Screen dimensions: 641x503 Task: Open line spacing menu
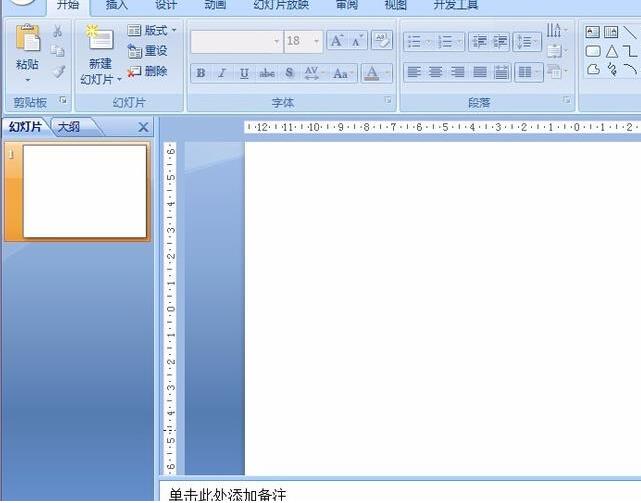pyautogui.click(x=527, y=41)
